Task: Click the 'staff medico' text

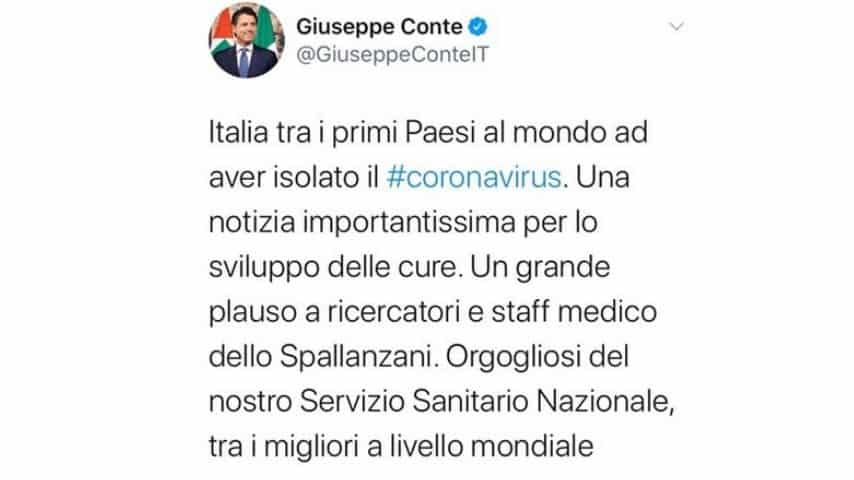Action: (574, 312)
